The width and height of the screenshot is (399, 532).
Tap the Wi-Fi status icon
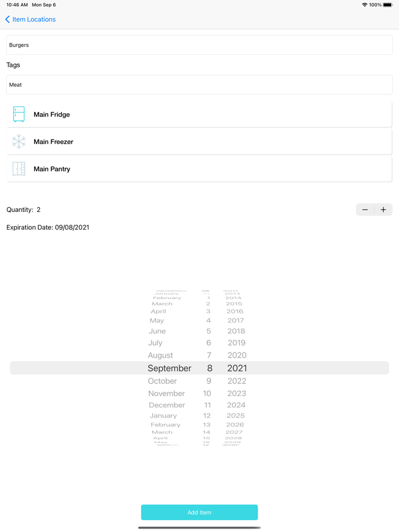(x=364, y=5)
